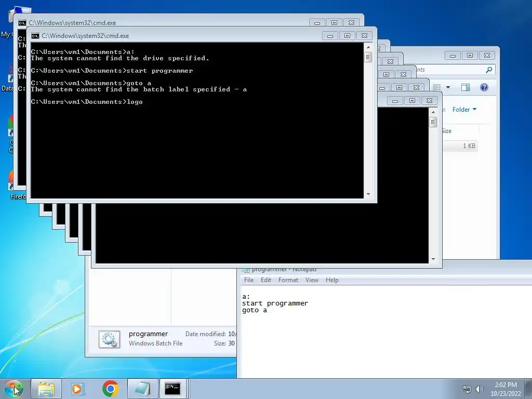Click the 'programmer' name in Explorer details pane
The image size is (532, 399).
148,334
